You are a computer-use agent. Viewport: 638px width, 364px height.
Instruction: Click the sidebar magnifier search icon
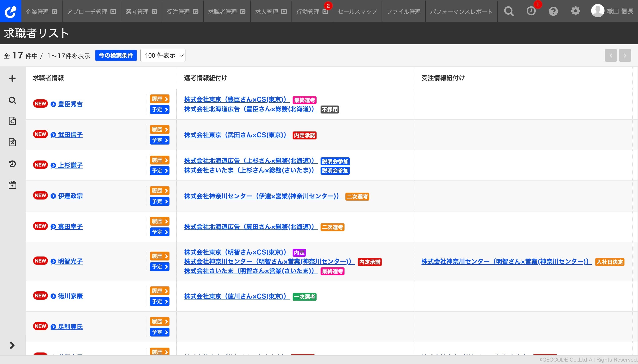pos(12,100)
